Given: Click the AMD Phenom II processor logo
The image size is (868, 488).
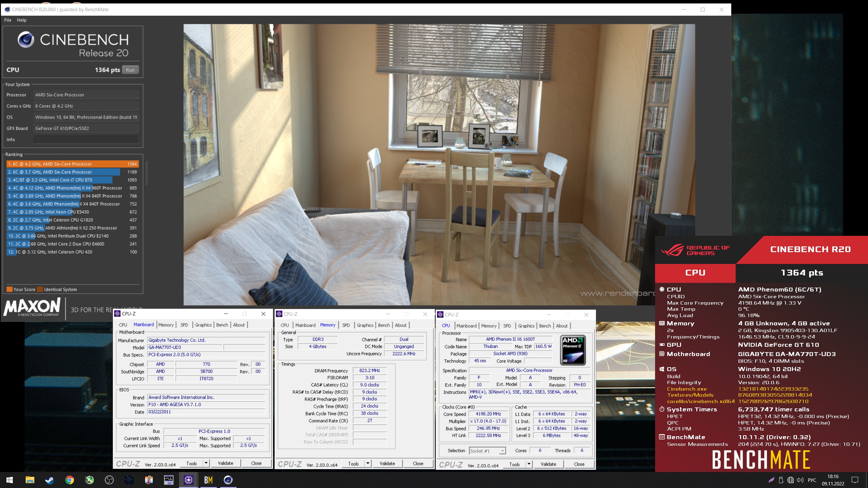Looking at the screenshot, I should [x=573, y=350].
